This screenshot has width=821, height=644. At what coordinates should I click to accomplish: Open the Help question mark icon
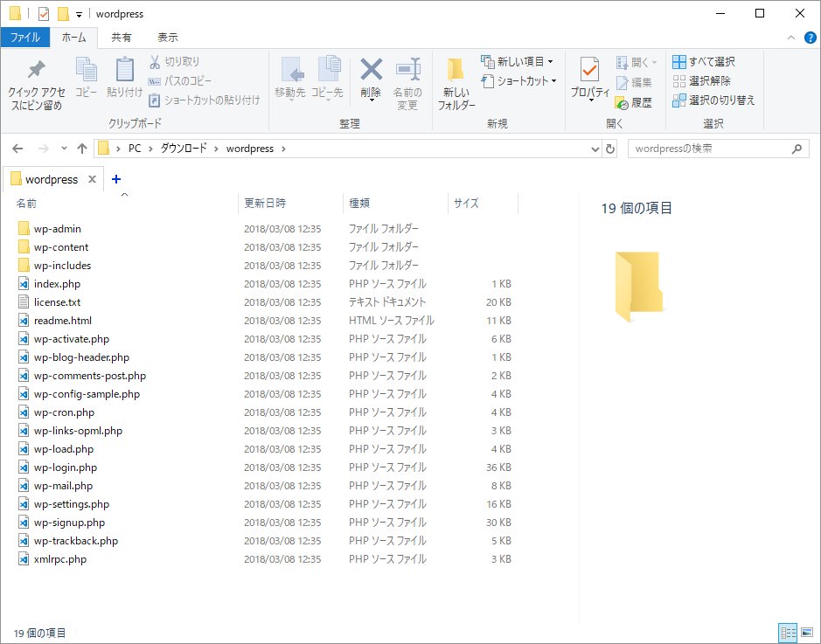(810, 38)
